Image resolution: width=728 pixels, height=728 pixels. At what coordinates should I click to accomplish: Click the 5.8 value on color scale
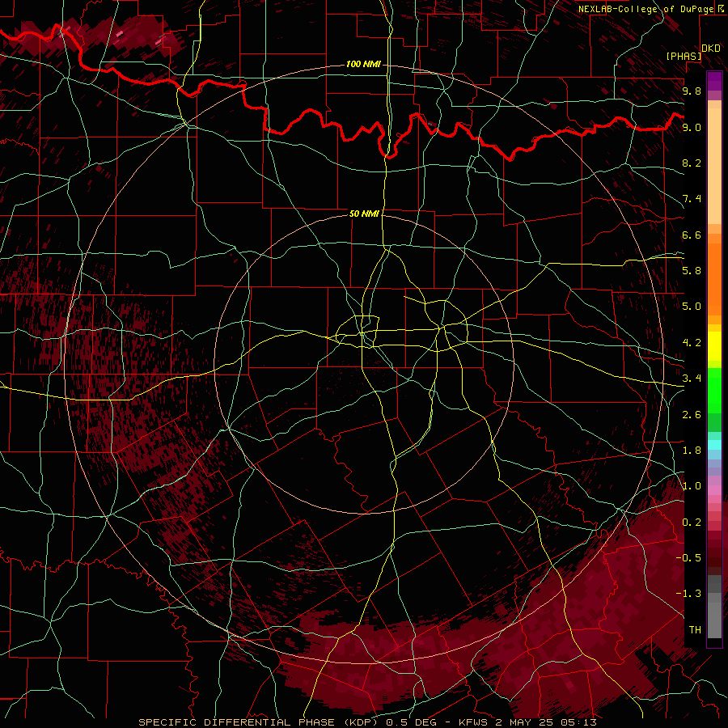point(692,271)
